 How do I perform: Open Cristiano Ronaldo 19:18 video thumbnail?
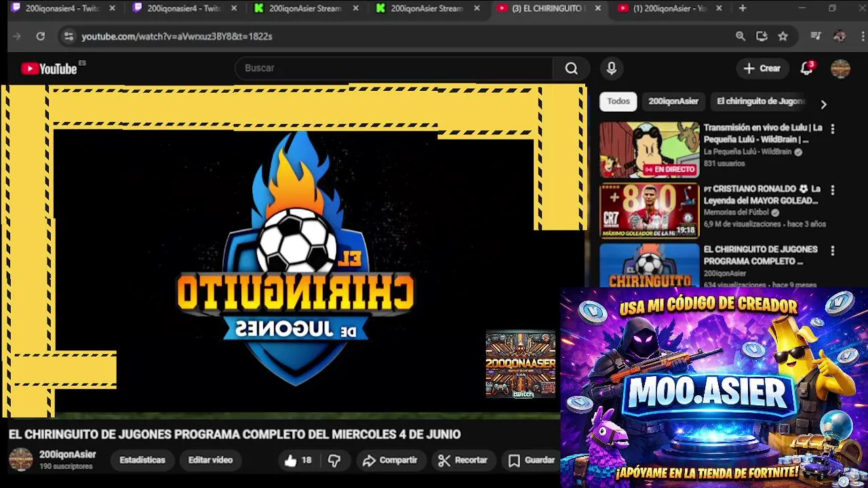pyautogui.click(x=649, y=211)
